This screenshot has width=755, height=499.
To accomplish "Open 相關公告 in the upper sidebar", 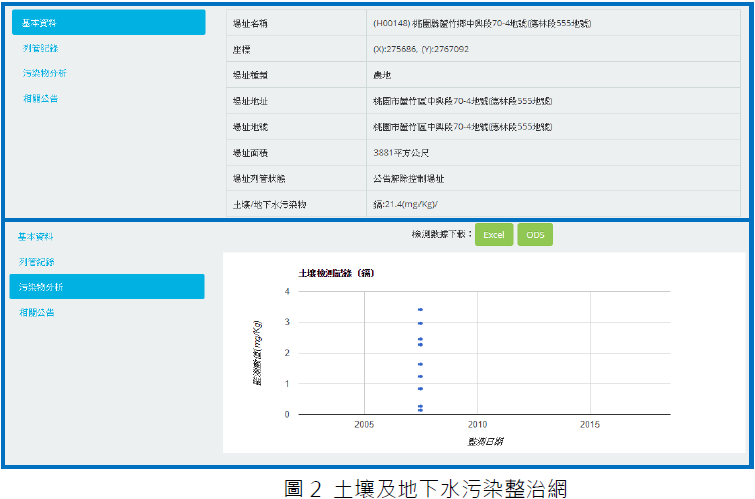I will click(40, 98).
